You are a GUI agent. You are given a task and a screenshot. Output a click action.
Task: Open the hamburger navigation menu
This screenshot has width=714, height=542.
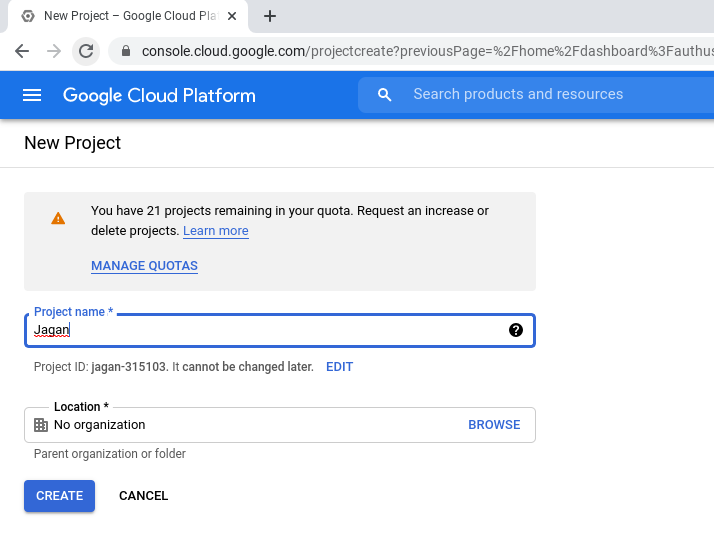(32, 95)
